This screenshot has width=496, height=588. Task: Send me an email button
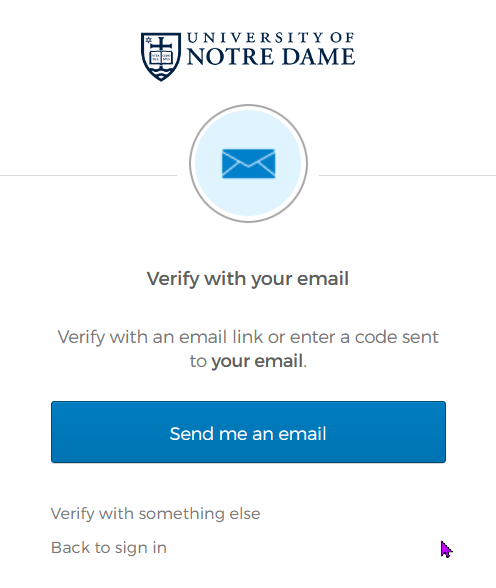click(249, 432)
